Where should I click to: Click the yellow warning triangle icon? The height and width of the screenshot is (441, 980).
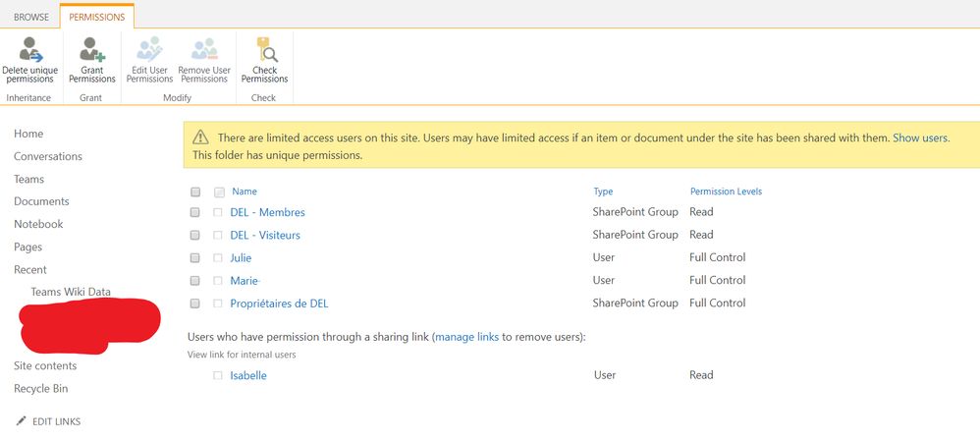click(x=200, y=138)
